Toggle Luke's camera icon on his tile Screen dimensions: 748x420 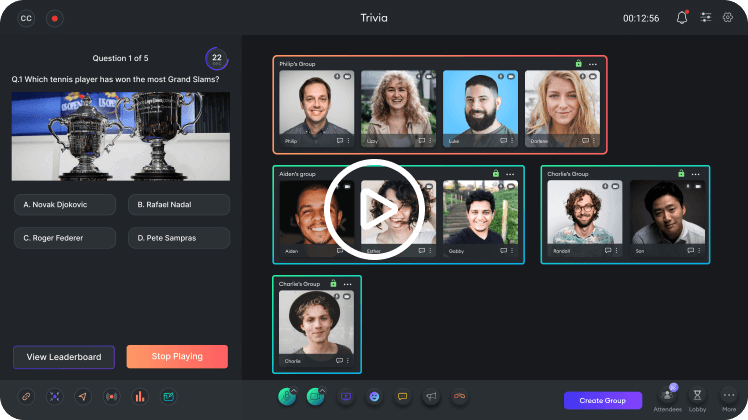[511, 76]
